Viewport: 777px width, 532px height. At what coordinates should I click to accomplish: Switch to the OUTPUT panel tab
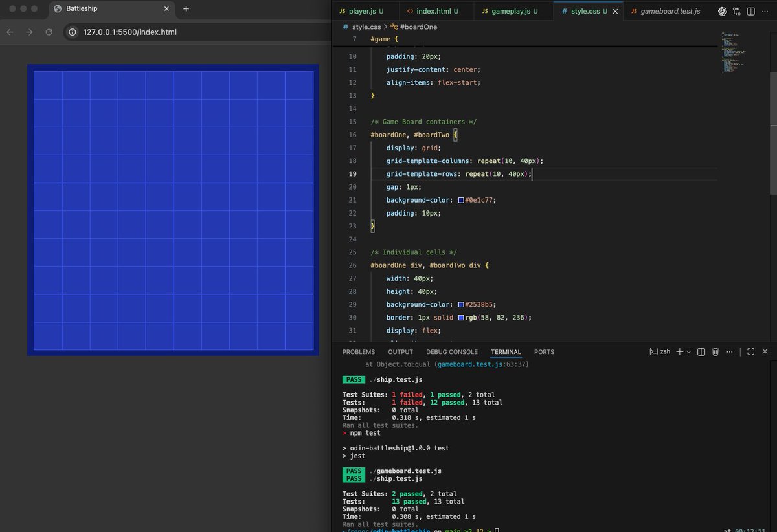click(400, 352)
